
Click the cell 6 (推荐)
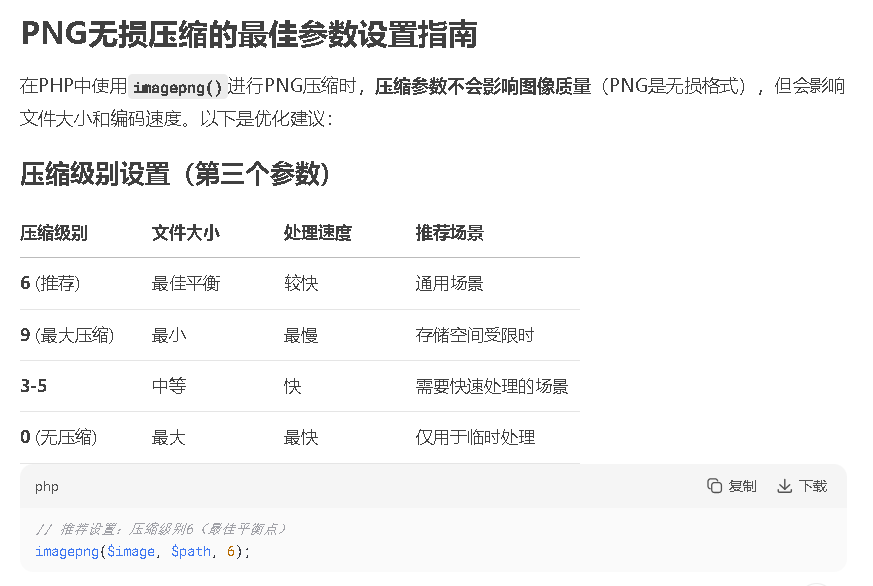pyautogui.click(x=50, y=283)
